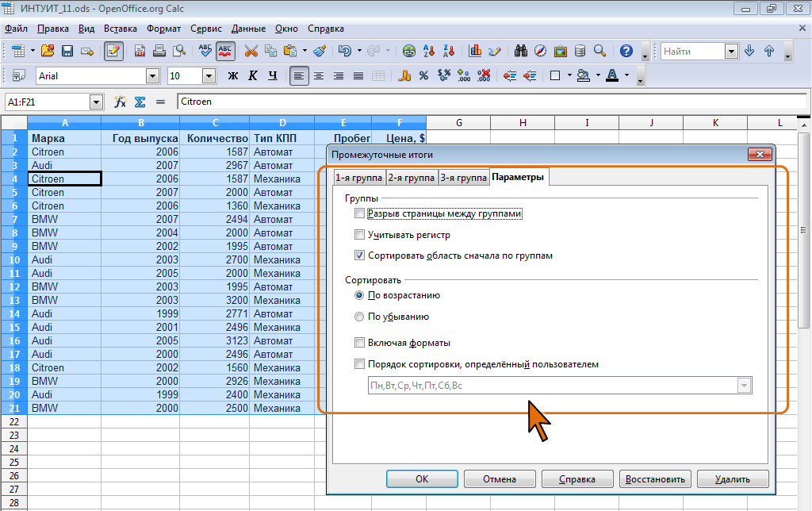Center align horizontally icon

pyautogui.click(x=319, y=75)
